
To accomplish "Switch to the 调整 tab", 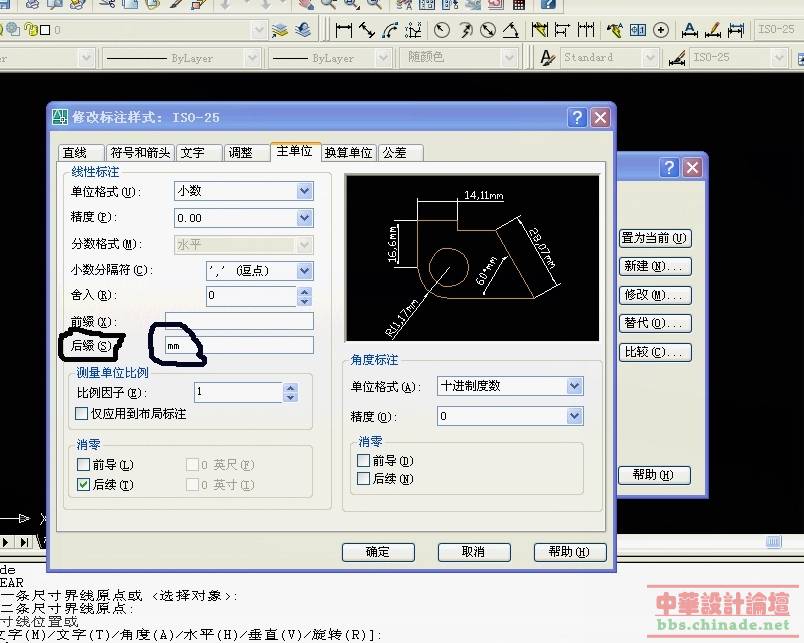I will (x=247, y=153).
